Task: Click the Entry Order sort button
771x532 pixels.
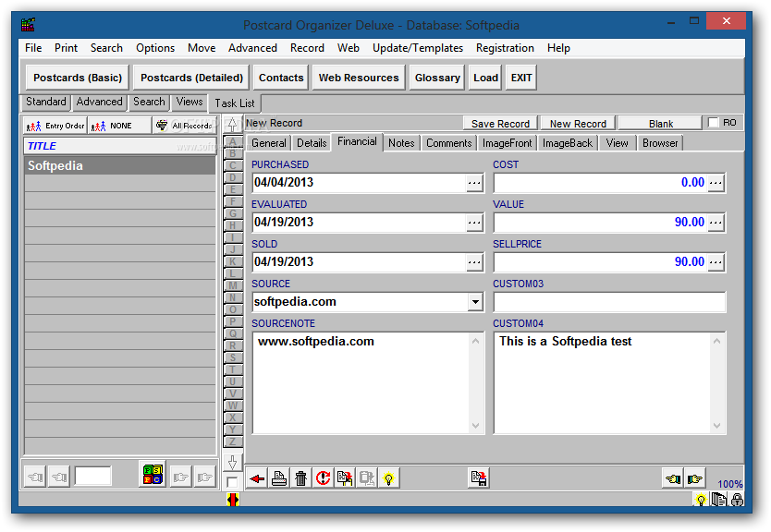Action: click(x=55, y=126)
